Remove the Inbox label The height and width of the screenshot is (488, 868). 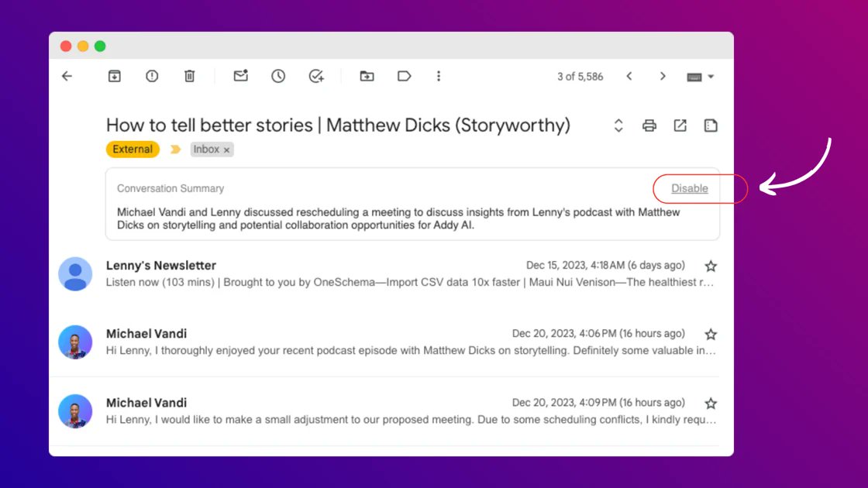click(226, 150)
